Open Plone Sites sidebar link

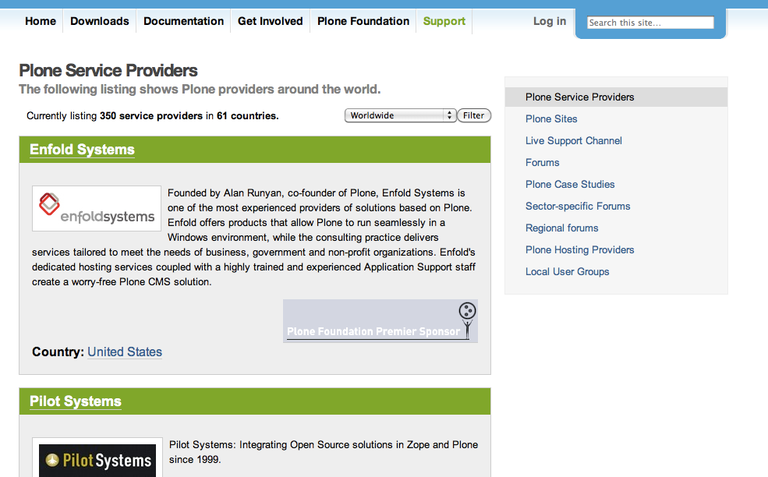coord(551,119)
